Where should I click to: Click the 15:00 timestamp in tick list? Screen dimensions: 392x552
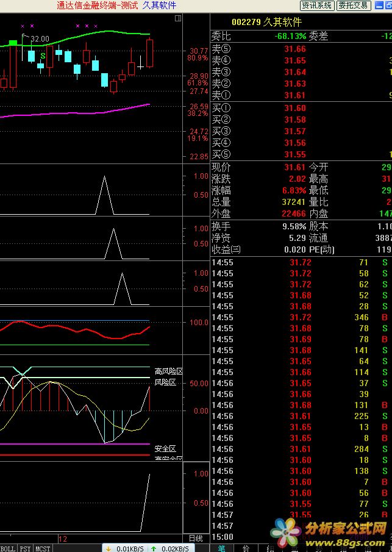coord(223,537)
